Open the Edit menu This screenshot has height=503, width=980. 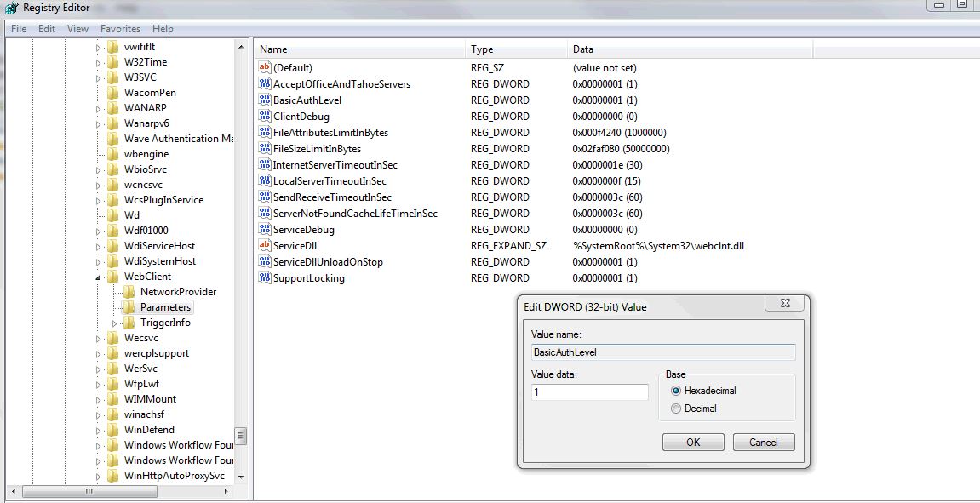(47, 29)
